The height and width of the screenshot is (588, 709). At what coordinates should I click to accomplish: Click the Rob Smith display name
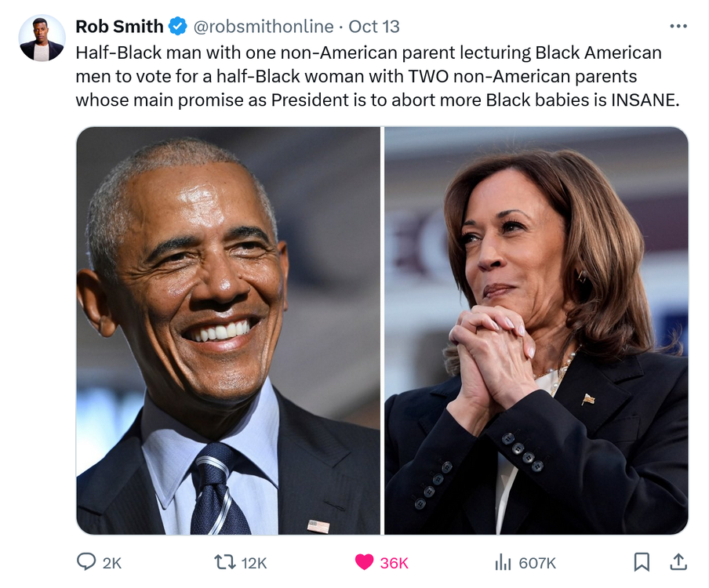tap(119, 27)
